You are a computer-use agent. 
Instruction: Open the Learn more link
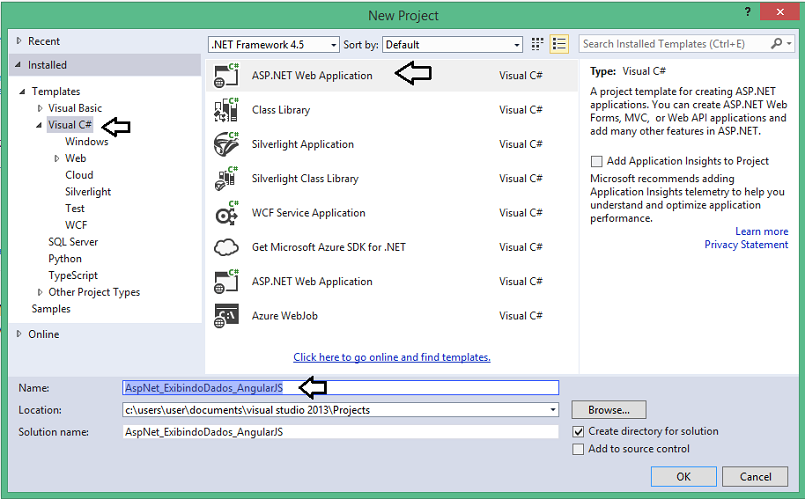point(761,231)
